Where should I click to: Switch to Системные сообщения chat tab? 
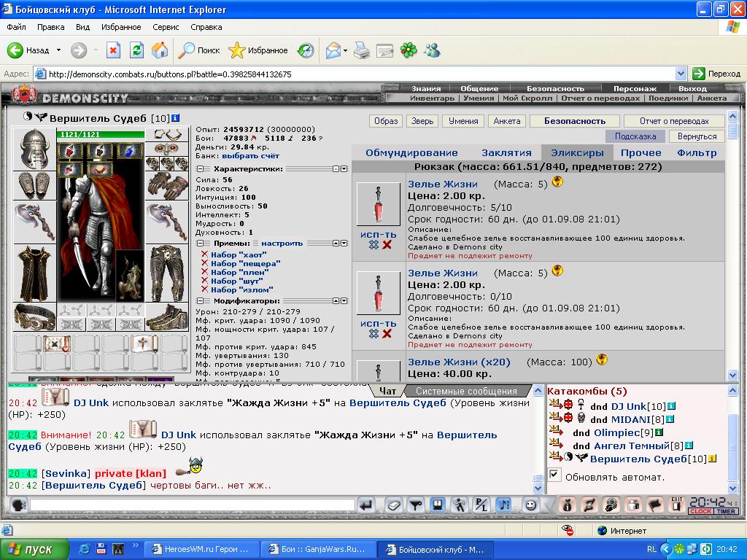click(x=466, y=391)
